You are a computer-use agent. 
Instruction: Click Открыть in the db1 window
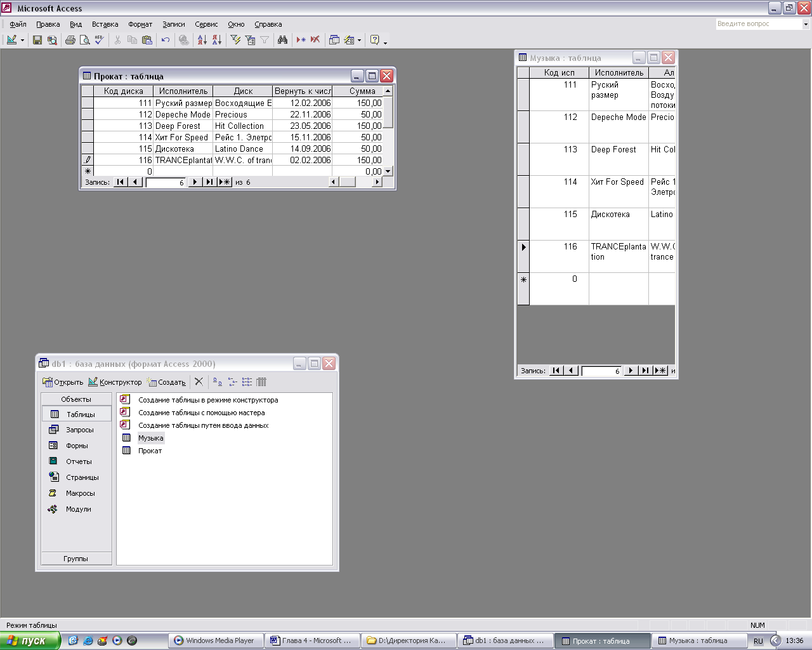63,382
